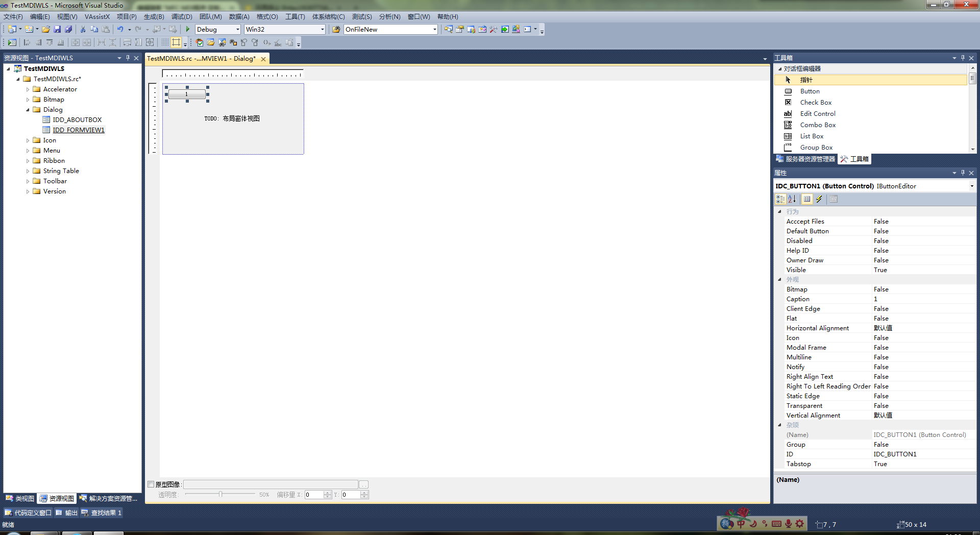Open the 格式(O) menu

coord(267,17)
